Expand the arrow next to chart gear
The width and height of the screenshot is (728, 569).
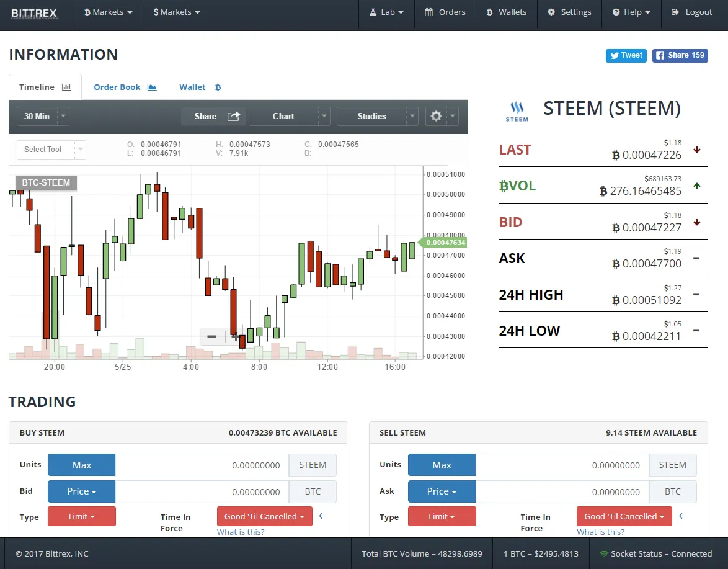453,116
